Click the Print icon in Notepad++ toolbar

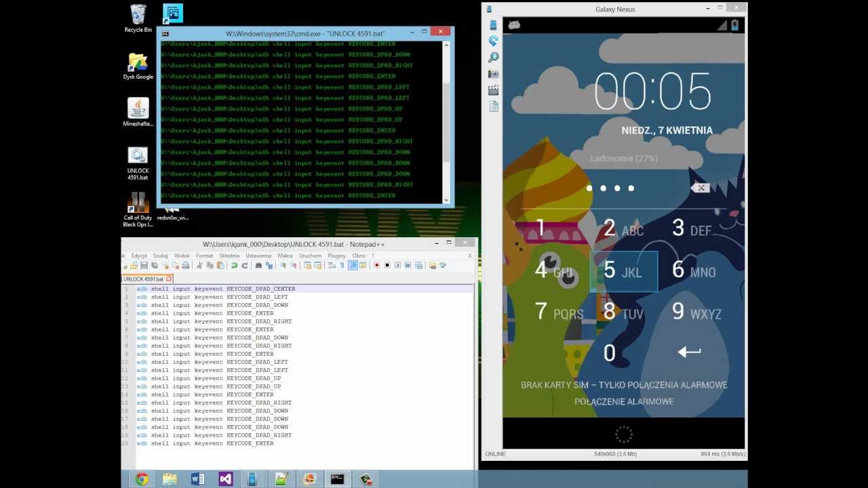pyautogui.click(x=186, y=265)
